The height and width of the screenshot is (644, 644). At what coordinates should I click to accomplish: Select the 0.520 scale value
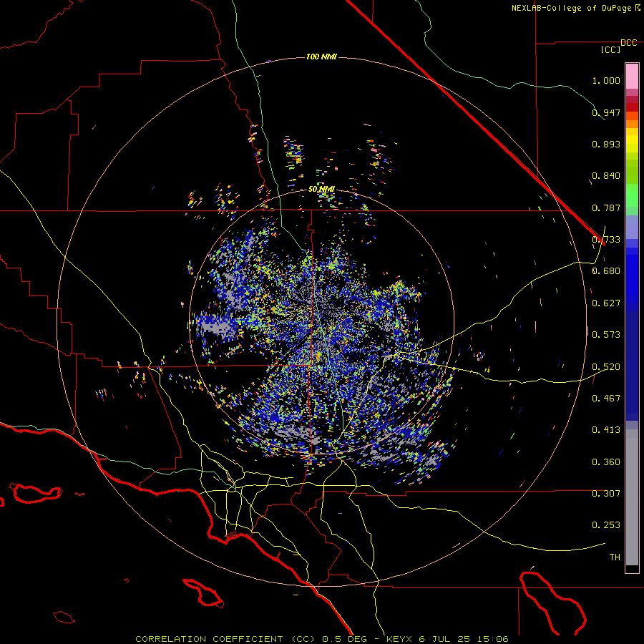(606, 367)
